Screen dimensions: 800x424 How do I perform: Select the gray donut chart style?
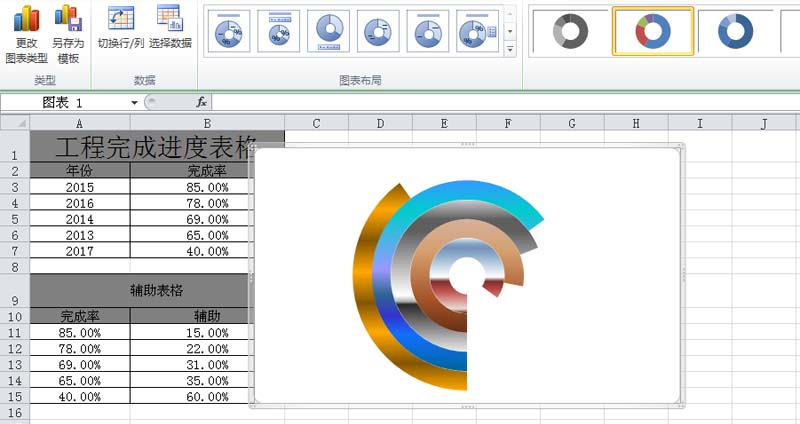click(x=570, y=31)
